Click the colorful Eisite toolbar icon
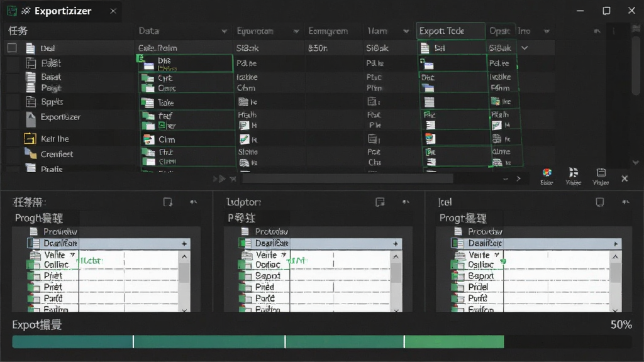Image resolution: width=644 pixels, height=362 pixels. (x=547, y=173)
